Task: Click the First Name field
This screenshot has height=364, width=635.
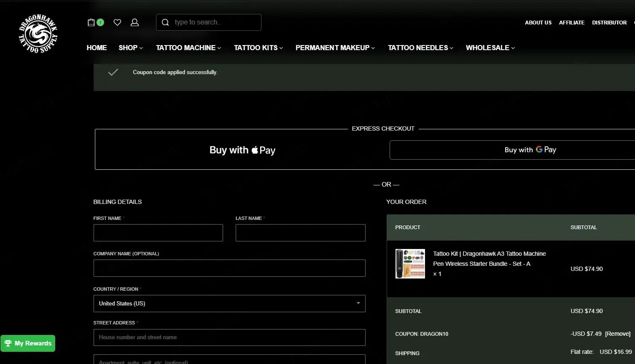Action: tap(158, 233)
